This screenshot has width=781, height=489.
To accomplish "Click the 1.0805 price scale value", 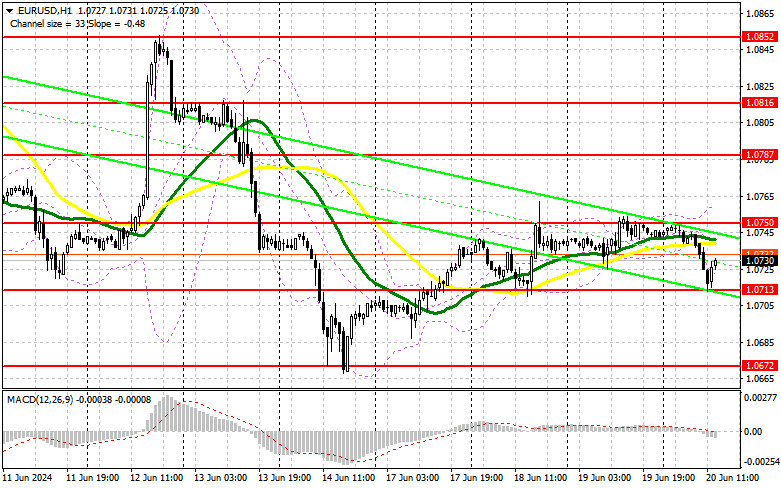I will coord(760,122).
